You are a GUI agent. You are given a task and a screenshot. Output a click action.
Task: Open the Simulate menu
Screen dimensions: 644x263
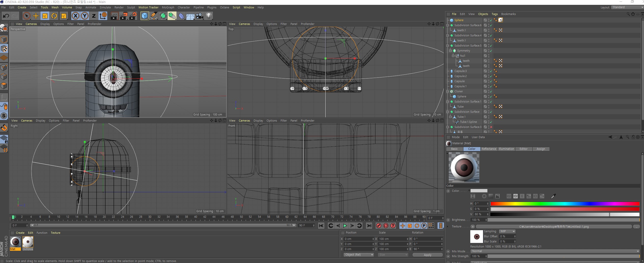pos(105,7)
